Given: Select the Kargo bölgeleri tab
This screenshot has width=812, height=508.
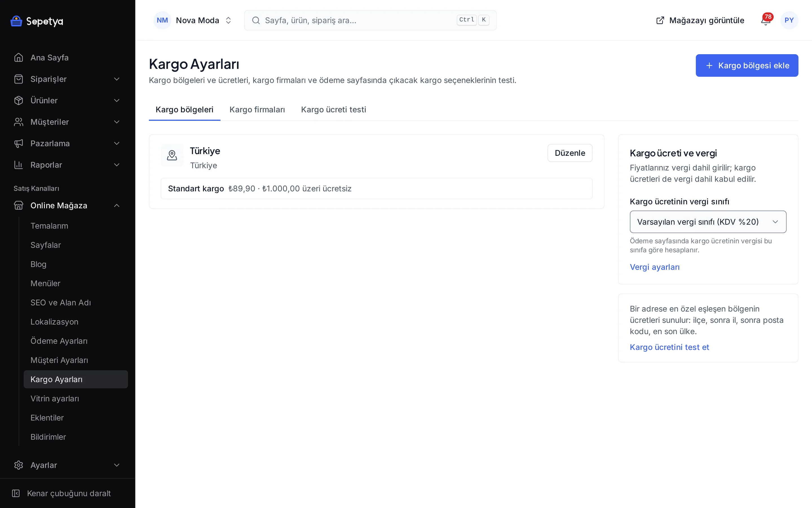Looking at the screenshot, I should click(x=185, y=110).
